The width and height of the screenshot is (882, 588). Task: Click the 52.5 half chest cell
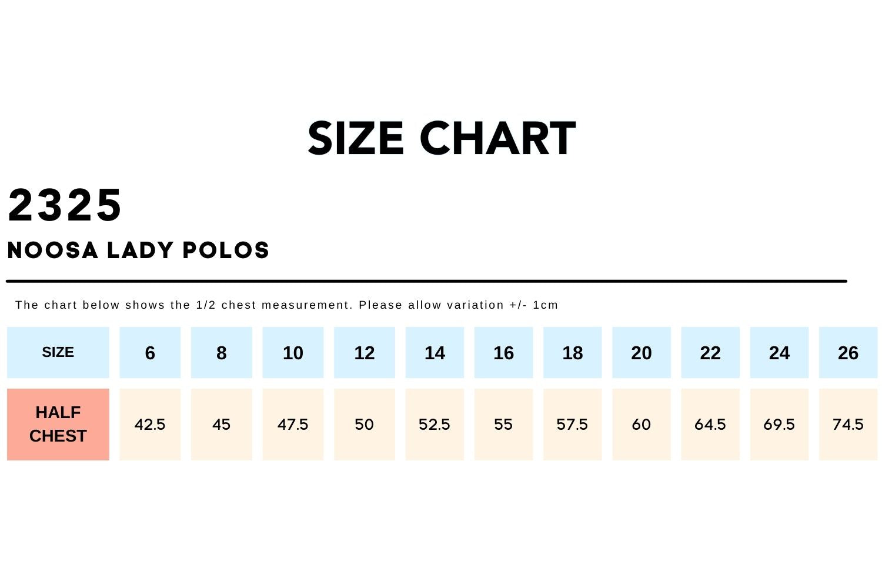tap(435, 424)
